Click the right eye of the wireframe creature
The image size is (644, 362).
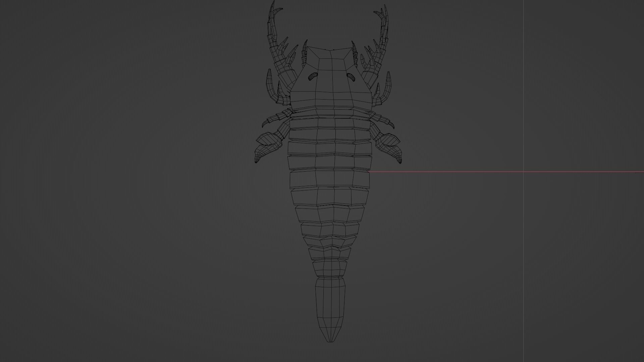(x=351, y=77)
